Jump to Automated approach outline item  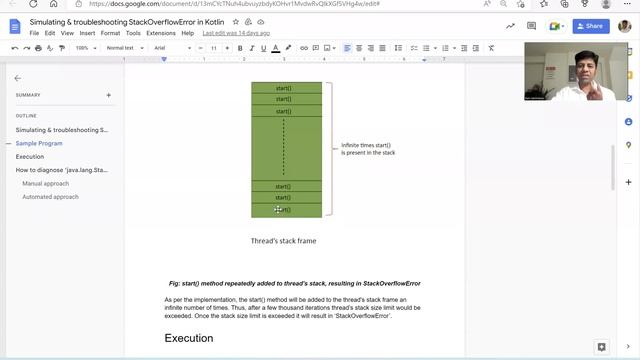coord(51,197)
